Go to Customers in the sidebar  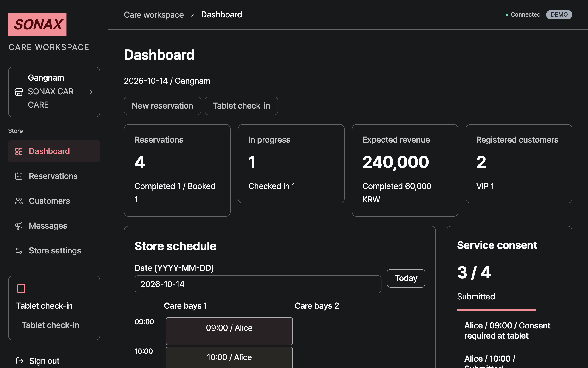[x=54, y=201]
